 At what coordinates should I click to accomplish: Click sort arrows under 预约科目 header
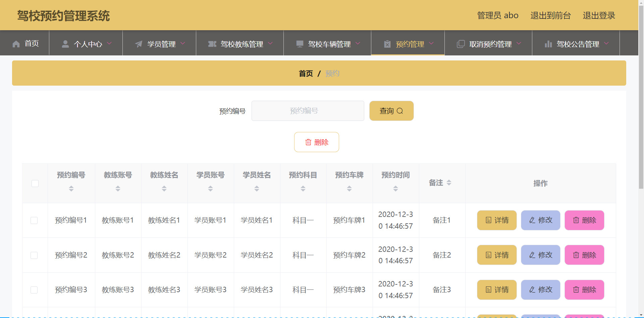303,189
